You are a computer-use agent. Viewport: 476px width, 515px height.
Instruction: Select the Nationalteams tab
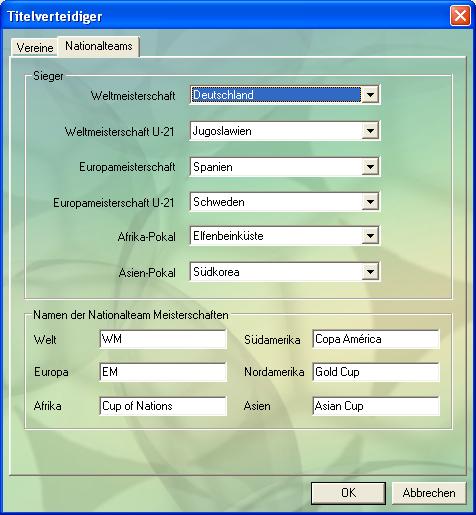99,46
